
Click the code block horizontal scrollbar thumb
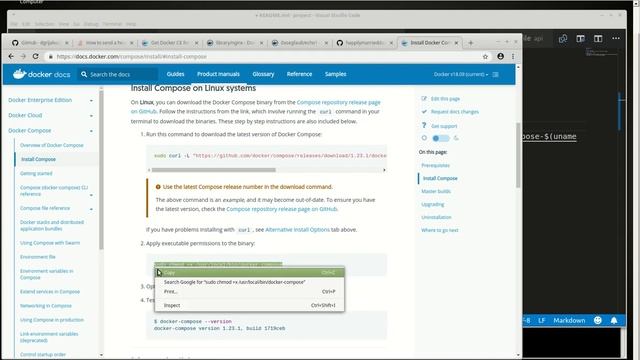click(x=214, y=170)
